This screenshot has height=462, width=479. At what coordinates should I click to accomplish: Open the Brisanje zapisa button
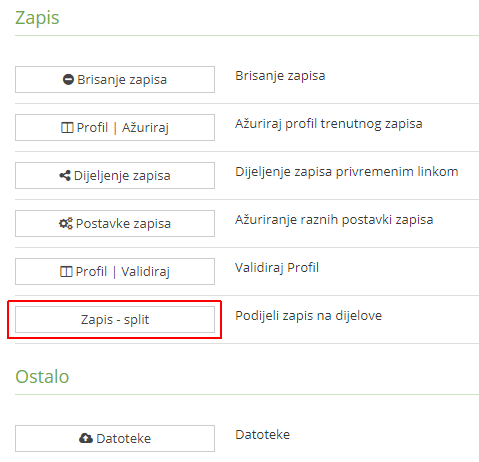[115, 80]
